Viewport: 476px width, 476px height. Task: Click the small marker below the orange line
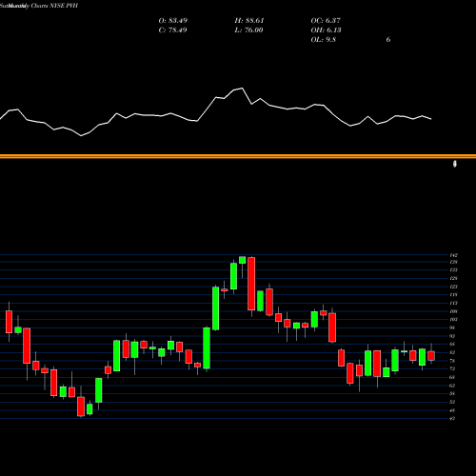pos(455,164)
